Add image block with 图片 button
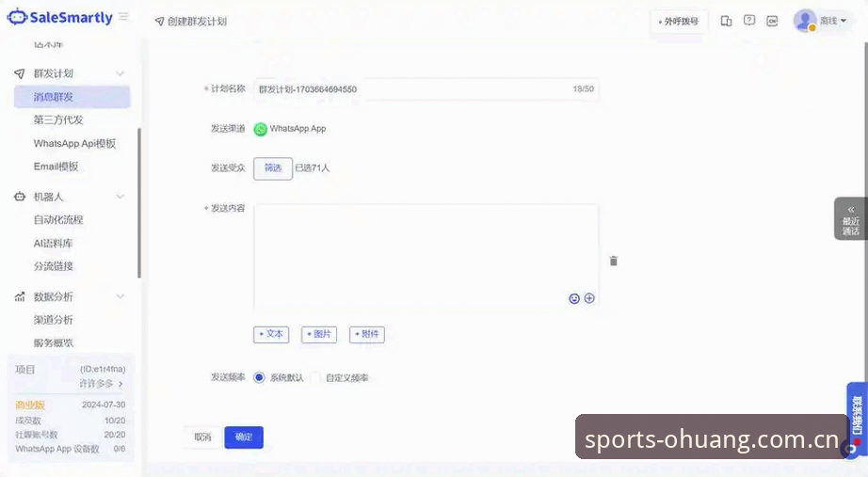Viewport: 868px width, 477px height. tap(319, 334)
